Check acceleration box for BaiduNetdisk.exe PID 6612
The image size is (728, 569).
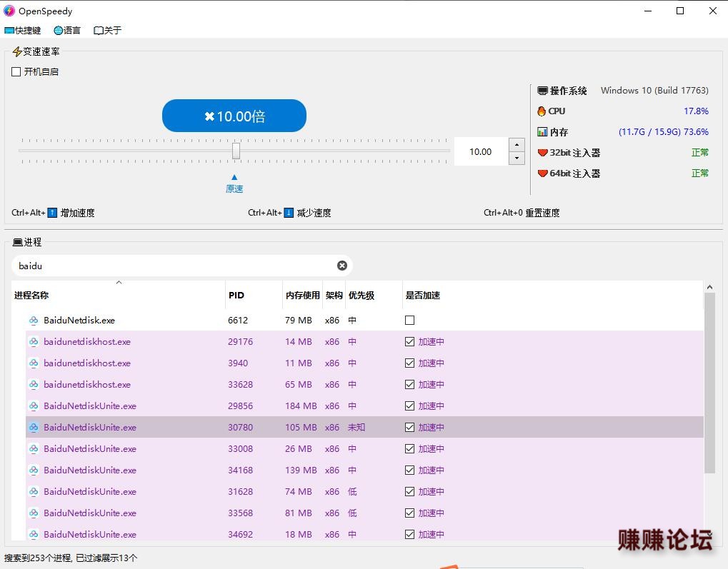pos(409,321)
